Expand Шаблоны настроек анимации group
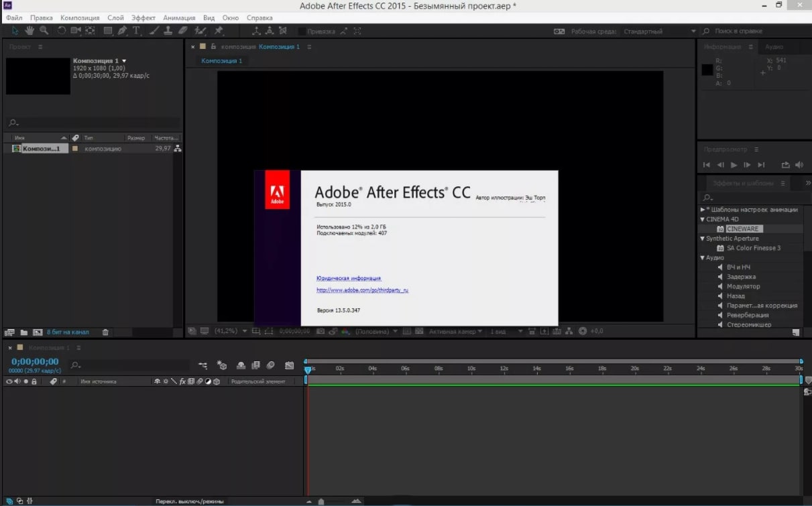The image size is (812, 506). [703, 210]
